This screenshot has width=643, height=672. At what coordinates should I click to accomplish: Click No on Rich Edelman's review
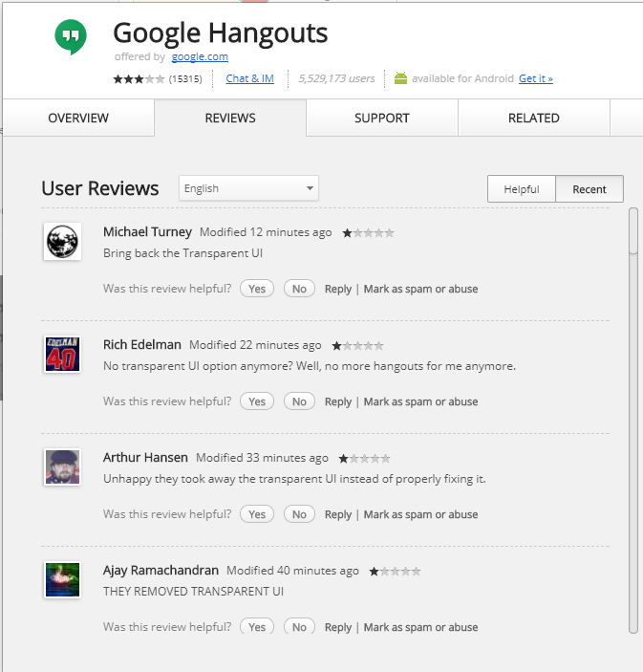[x=299, y=401]
